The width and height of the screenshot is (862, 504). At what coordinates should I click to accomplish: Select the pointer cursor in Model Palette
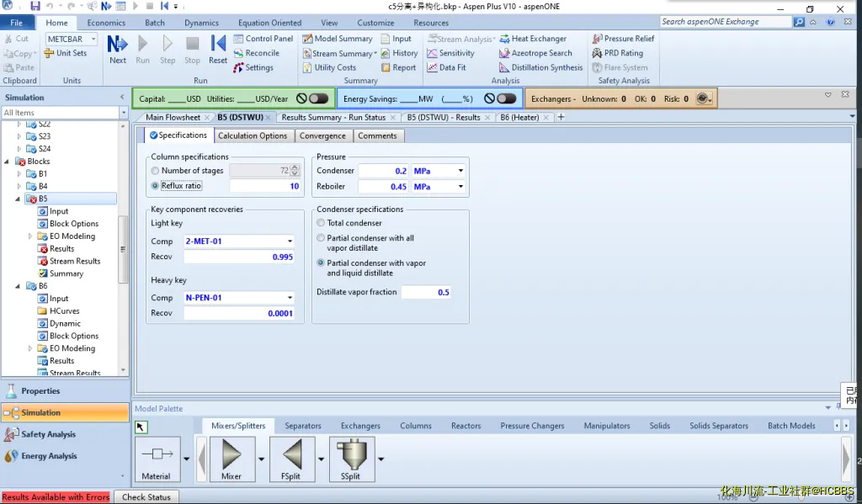click(141, 427)
